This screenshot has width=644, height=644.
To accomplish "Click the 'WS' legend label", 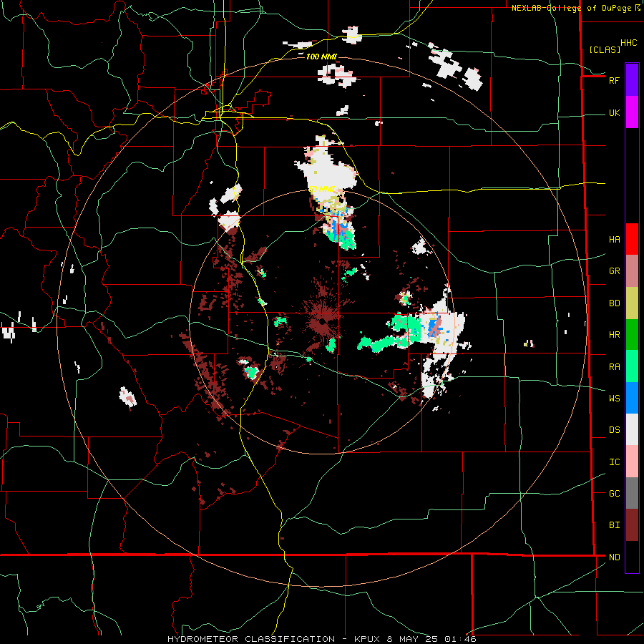I will pos(614,399).
